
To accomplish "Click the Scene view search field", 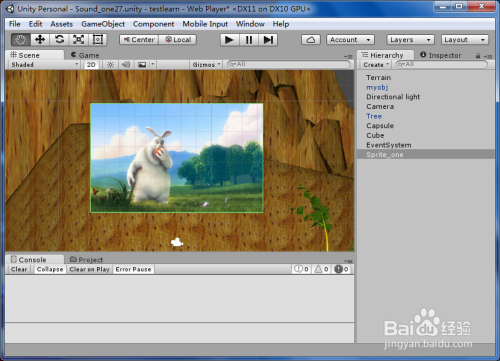I will (x=289, y=64).
